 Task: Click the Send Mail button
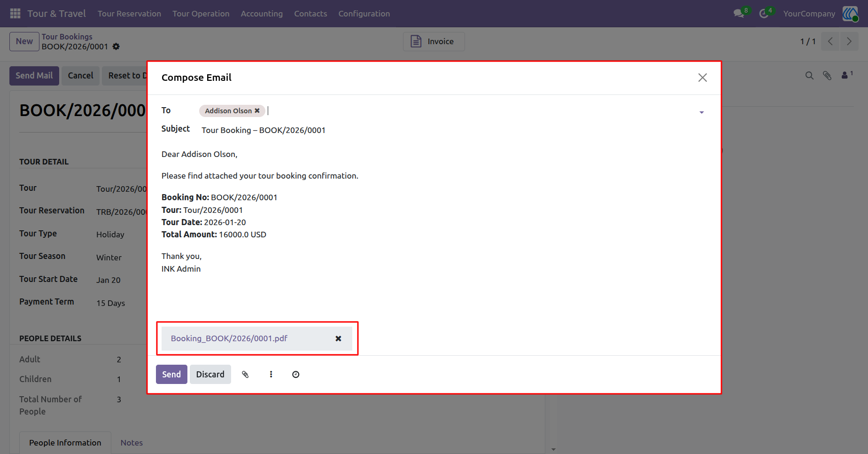(x=34, y=76)
